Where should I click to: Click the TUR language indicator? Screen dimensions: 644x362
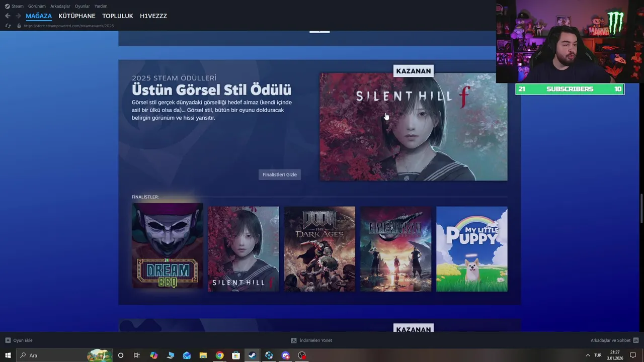(598, 355)
